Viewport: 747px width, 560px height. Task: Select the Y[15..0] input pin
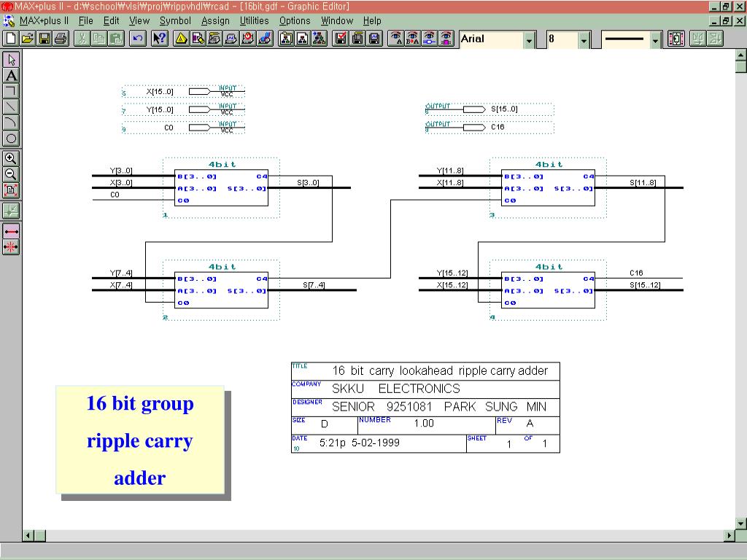pyautogui.click(x=183, y=109)
